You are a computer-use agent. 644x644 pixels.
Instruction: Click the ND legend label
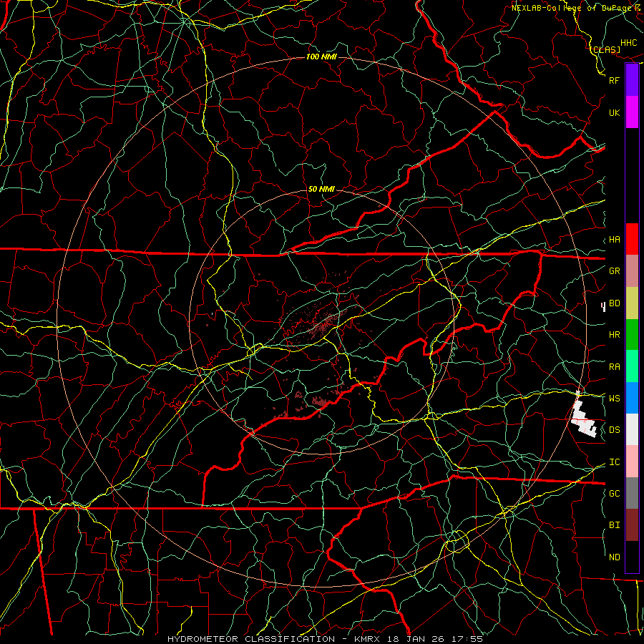click(x=615, y=557)
